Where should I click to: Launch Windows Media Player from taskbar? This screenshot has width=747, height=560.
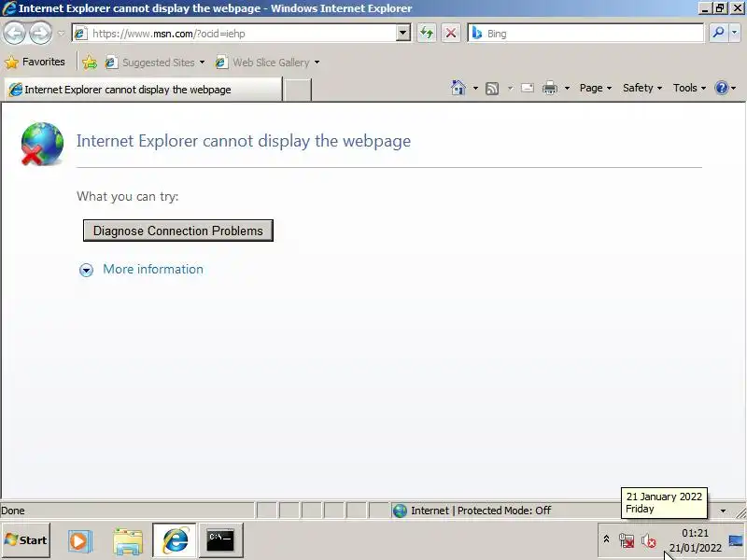pos(80,541)
